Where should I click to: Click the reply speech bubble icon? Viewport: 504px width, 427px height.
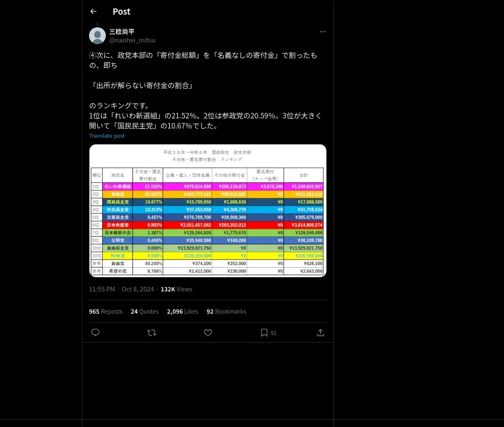pyautogui.click(x=95, y=333)
